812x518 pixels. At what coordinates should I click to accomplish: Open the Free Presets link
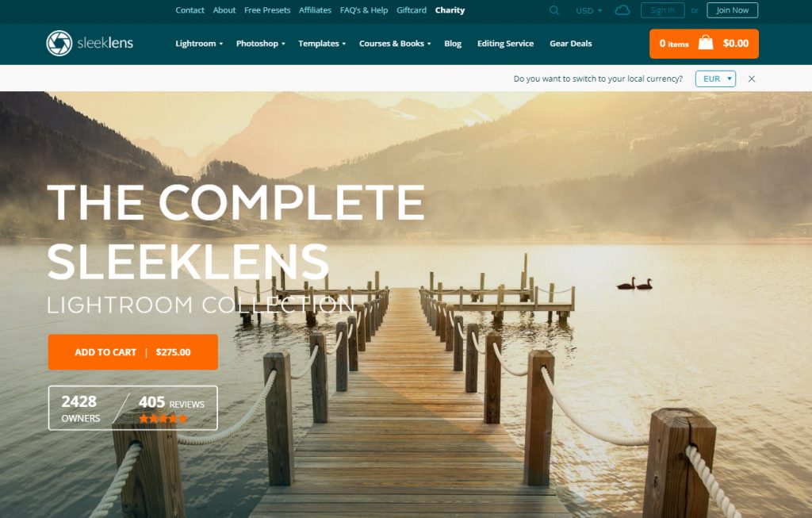pyautogui.click(x=267, y=10)
